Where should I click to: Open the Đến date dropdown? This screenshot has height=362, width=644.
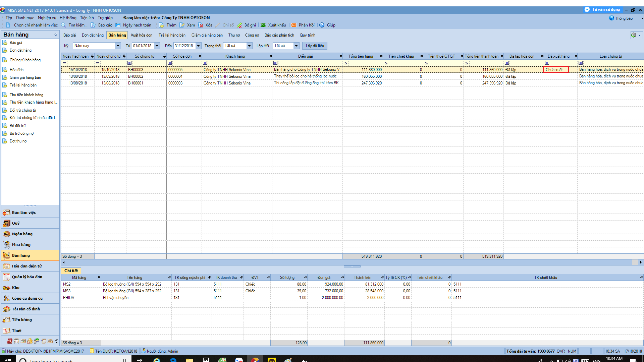[198, 46]
